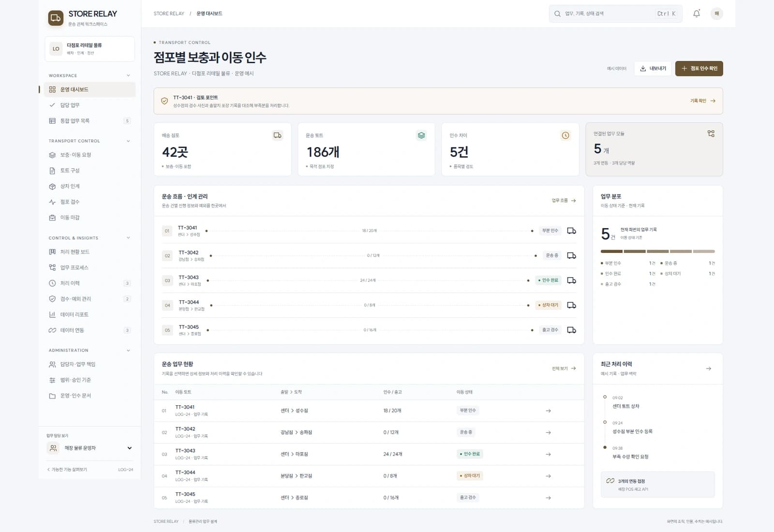
Task: Open 데이터 연동 menu item
Action: click(x=89, y=330)
